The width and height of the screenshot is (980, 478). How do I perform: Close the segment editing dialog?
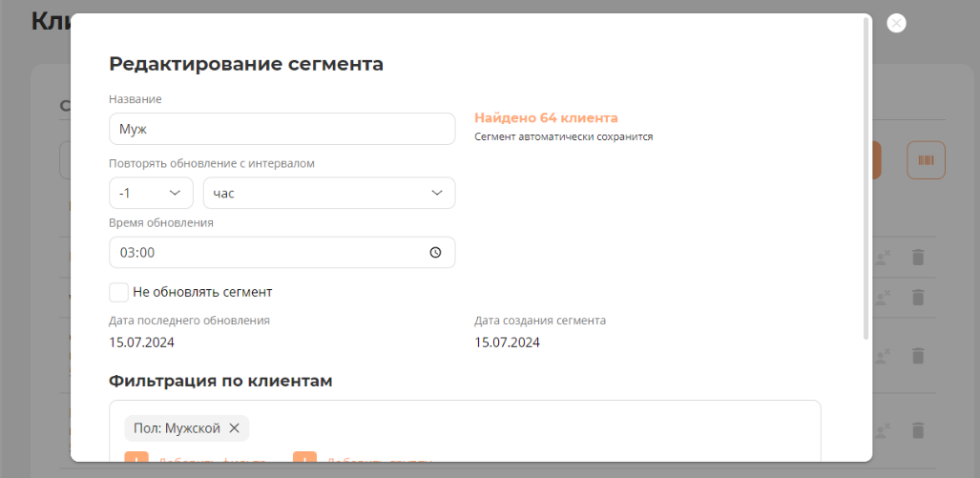896,24
